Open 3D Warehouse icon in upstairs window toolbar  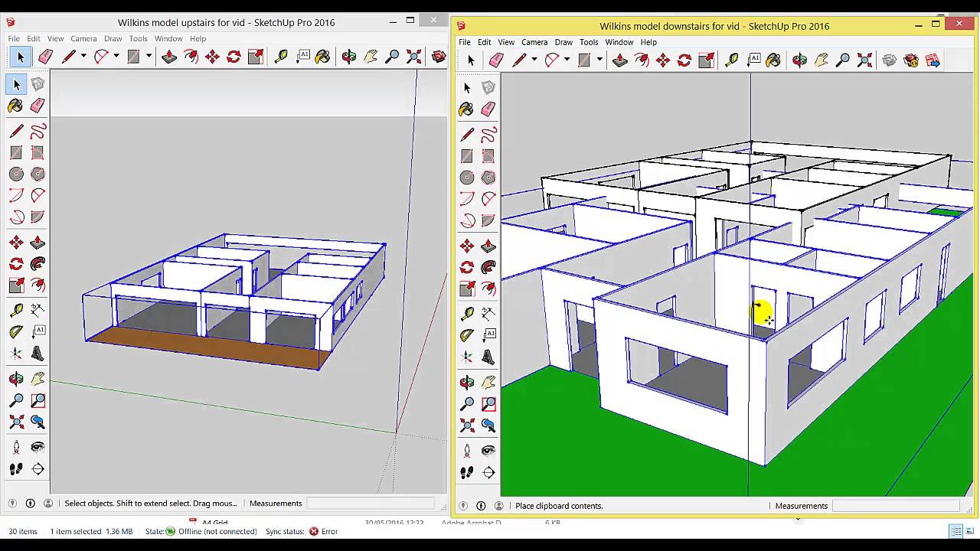coord(439,57)
